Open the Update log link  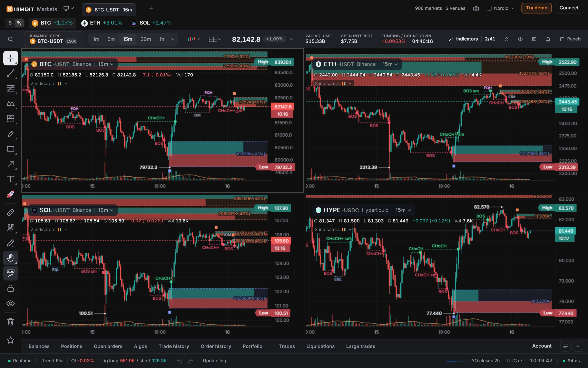click(214, 361)
